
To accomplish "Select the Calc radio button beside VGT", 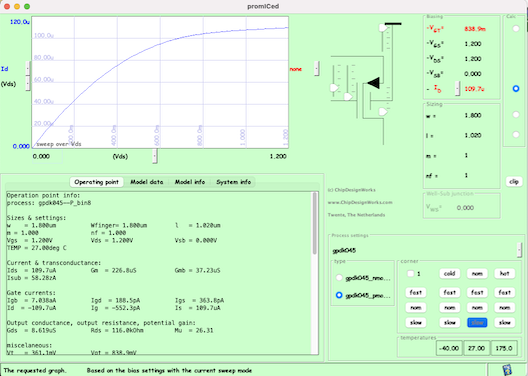I will [x=516, y=29].
